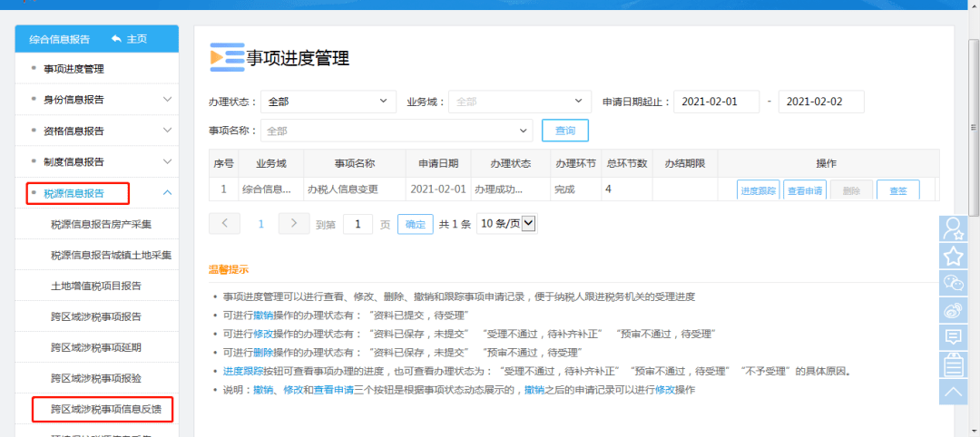Click the clipboard icon in floating sidebar
Image resolution: width=980 pixels, height=437 pixels.
pos(953,364)
